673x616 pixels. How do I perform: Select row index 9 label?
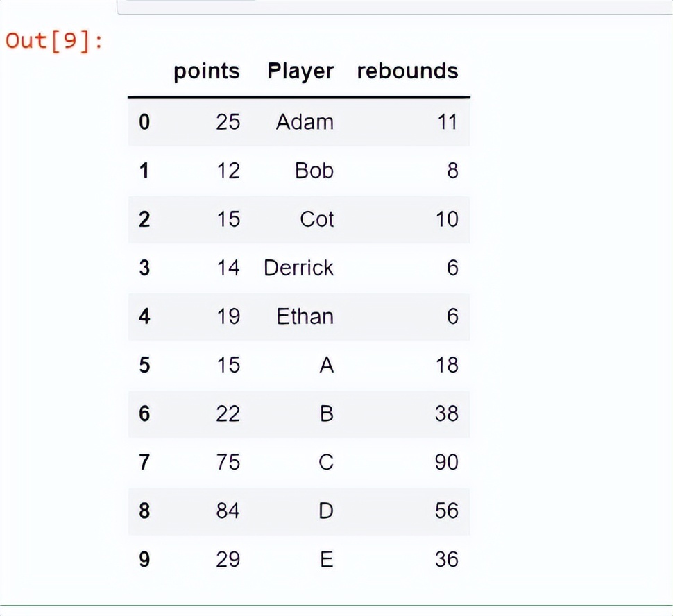pyautogui.click(x=144, y=560)
